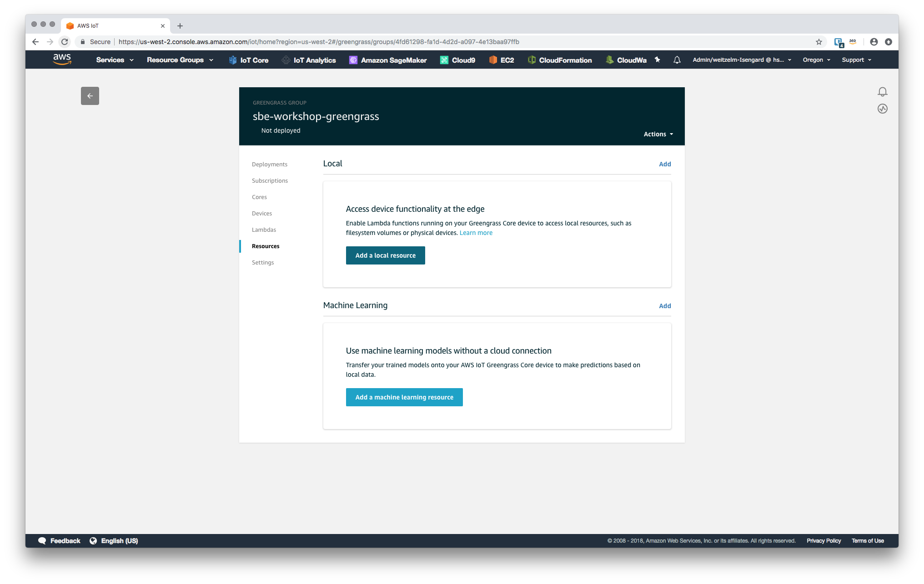Click the pin shortcuts icon in navbar
Image resolution: width=924 pixels, height=584 pixels.
point(657,60)
